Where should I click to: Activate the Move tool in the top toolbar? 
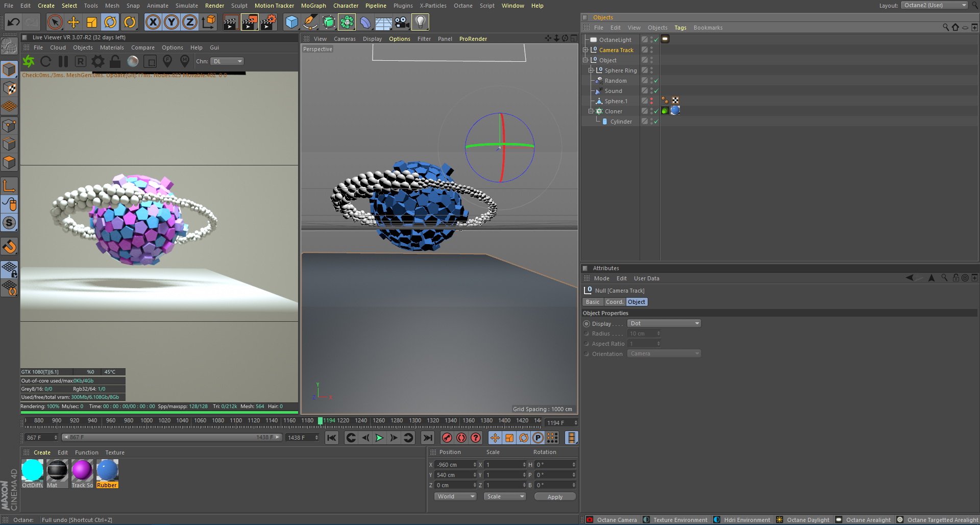tap(73, 22)
